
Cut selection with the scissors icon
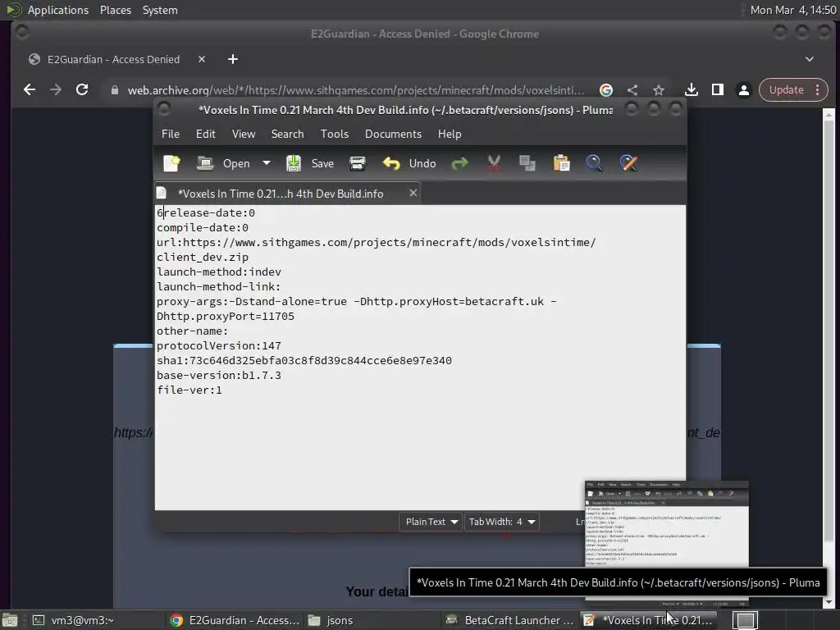click(x=494, y=163)
